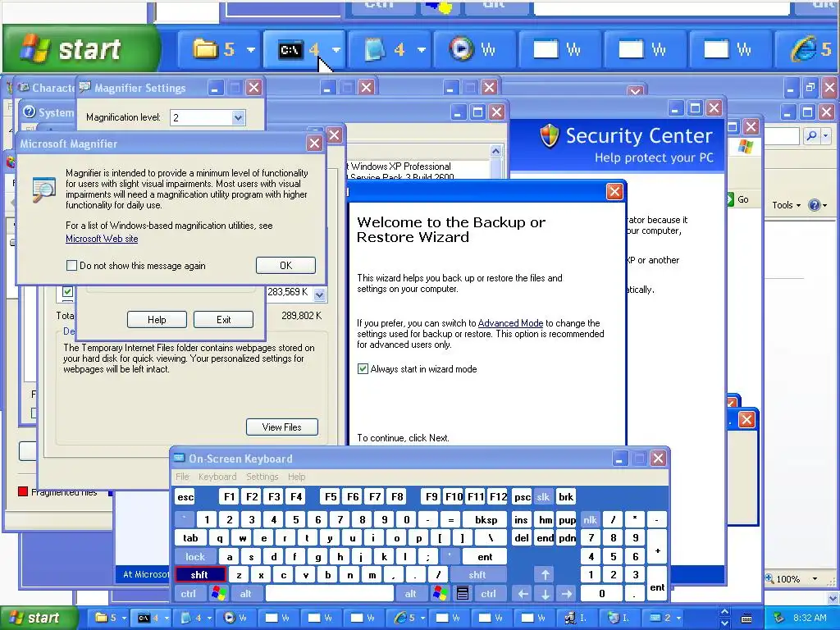
Task: Click the left Windows logo key on On-Screen Keyboard
Action: [218, 594]
